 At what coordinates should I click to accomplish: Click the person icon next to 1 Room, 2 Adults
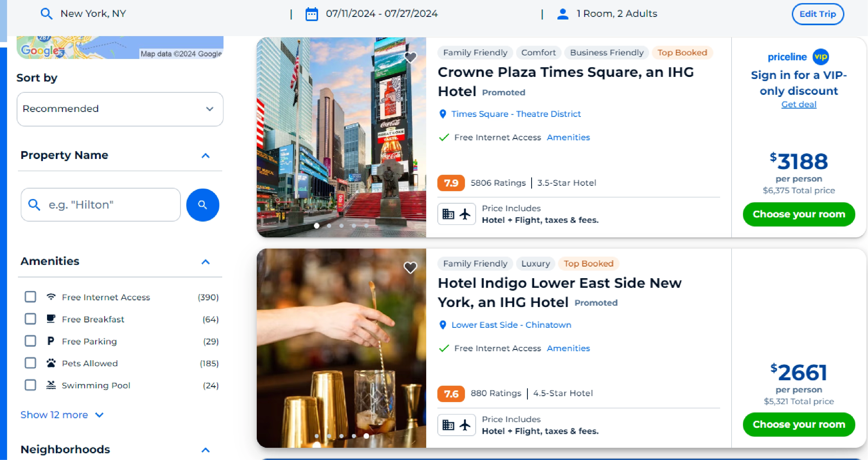562,14
